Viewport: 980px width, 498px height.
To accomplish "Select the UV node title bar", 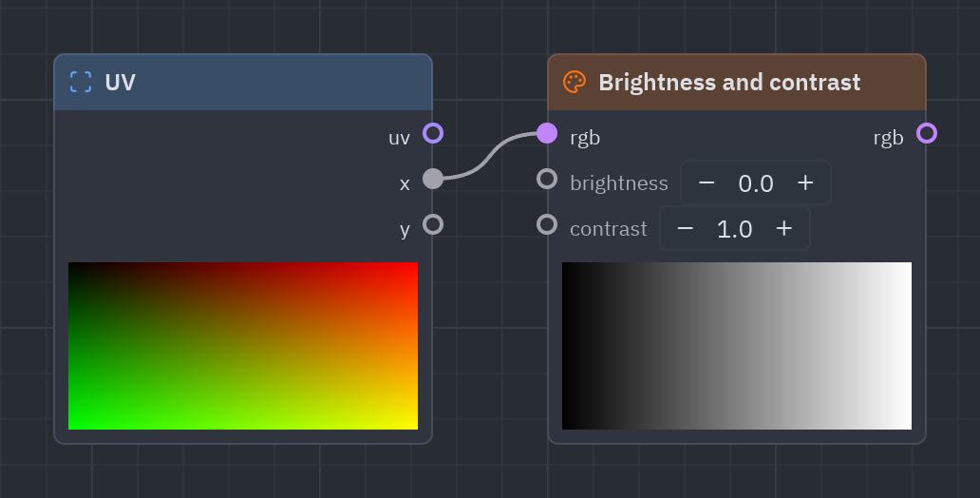I will 243,82.
